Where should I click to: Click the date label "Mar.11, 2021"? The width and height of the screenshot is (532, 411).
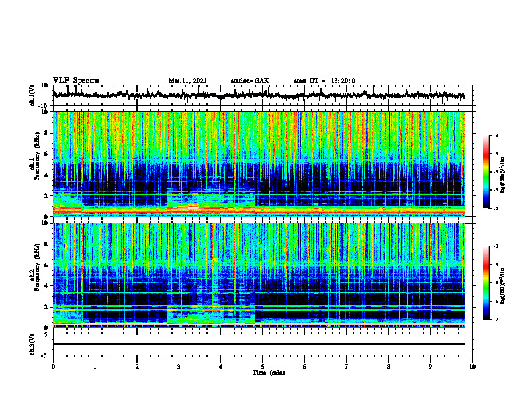click(x=187, y=81)
